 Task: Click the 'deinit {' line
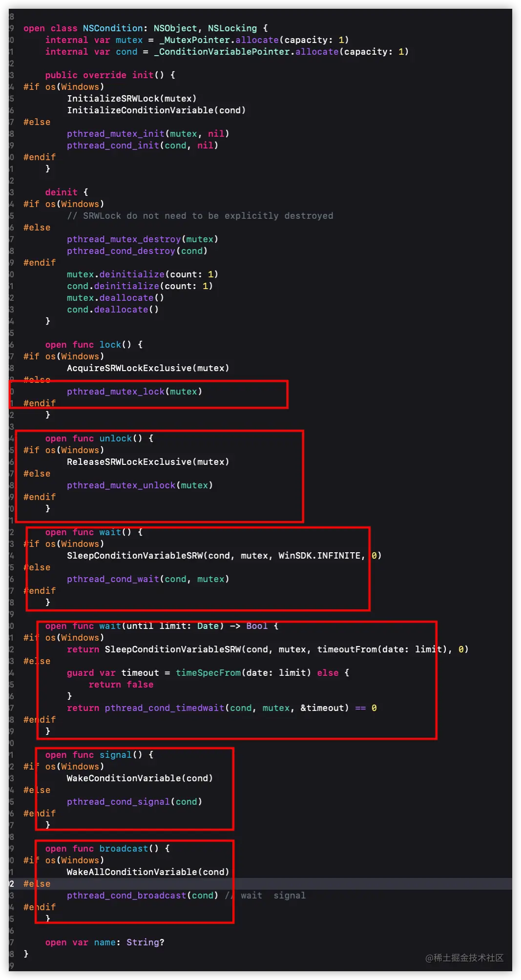tap(66, 192)
